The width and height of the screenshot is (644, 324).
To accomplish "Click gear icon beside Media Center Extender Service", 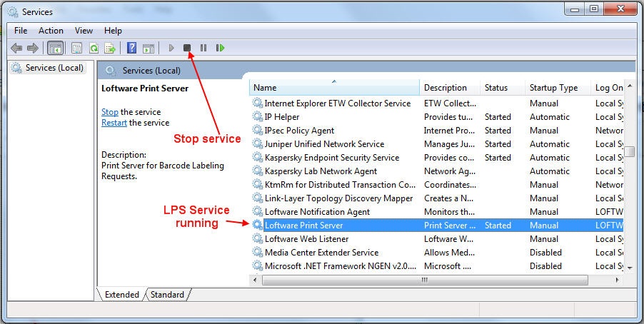I will (258, 252).
